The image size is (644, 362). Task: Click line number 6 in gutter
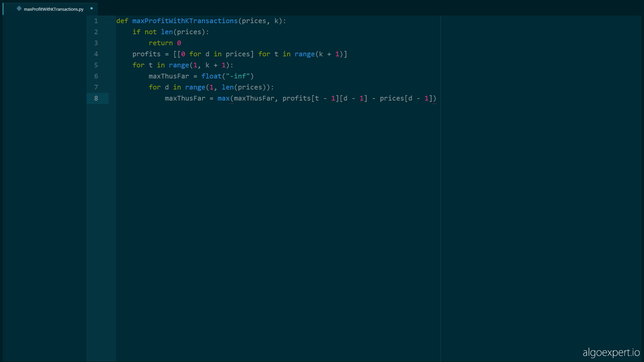pyautogui.click(x=96, y=76)
